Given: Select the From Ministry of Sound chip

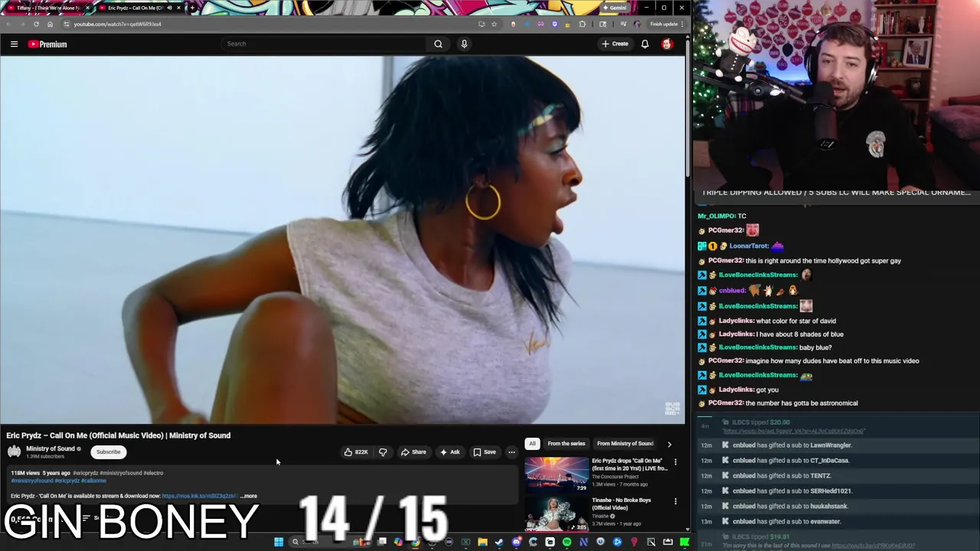Looking at the screenshot, I should (625, 444).
